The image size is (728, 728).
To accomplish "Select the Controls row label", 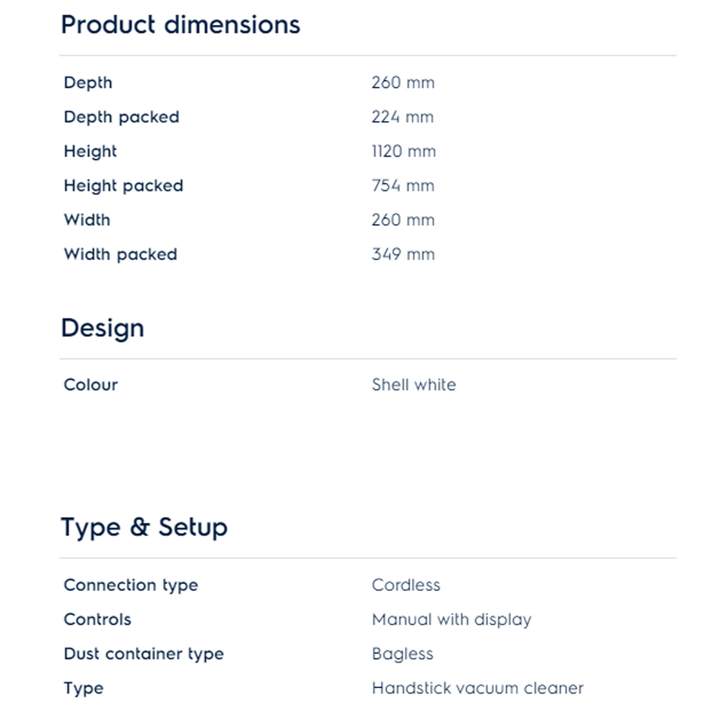I will click(97, 620).
